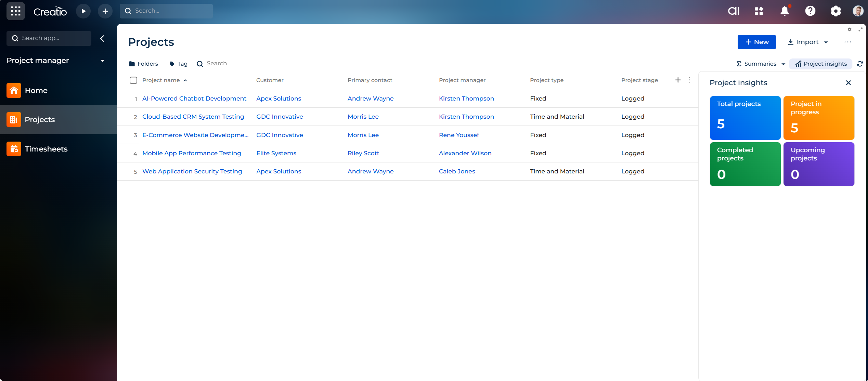Toggle the Project insights button
Viewport: 868px width, 381px height.
click(x=820, y=64)
